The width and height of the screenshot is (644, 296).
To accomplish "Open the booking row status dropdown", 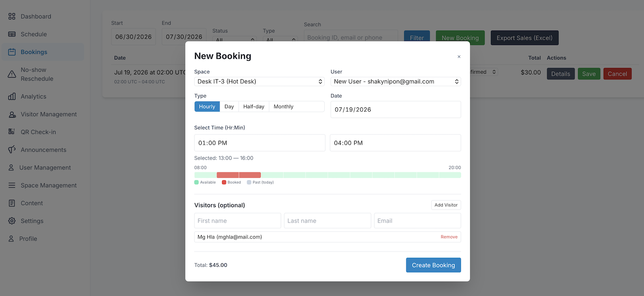I will [484, 72].
